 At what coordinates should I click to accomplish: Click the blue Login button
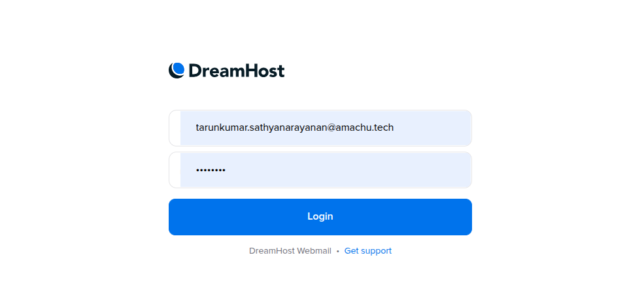pos(320,217)
